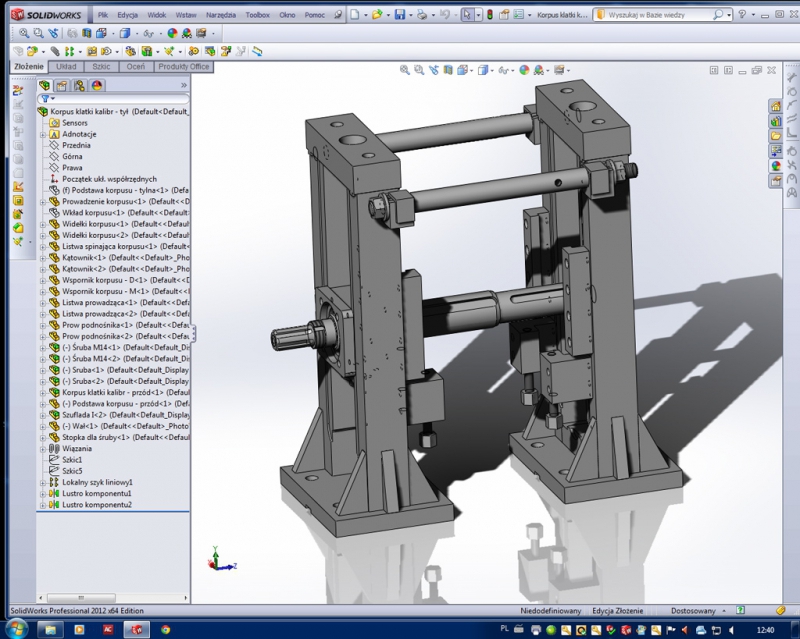Select Kątownik<1> component in tree
The image size is (800, 639).
pyautogui.click(x=85, y=257)
